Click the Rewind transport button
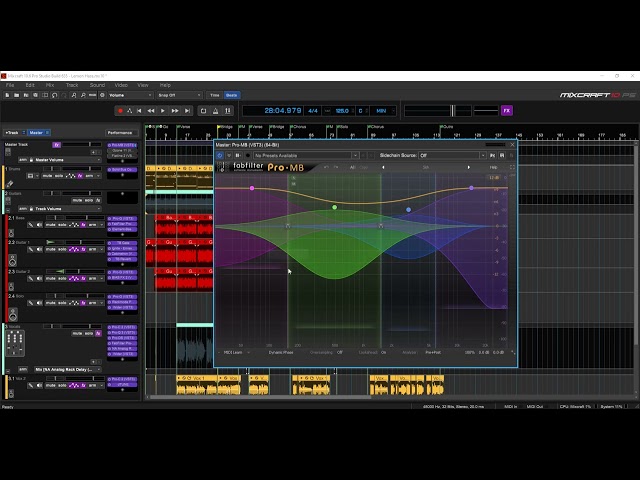This screenshot has width=640, height=480. point(151,111)
